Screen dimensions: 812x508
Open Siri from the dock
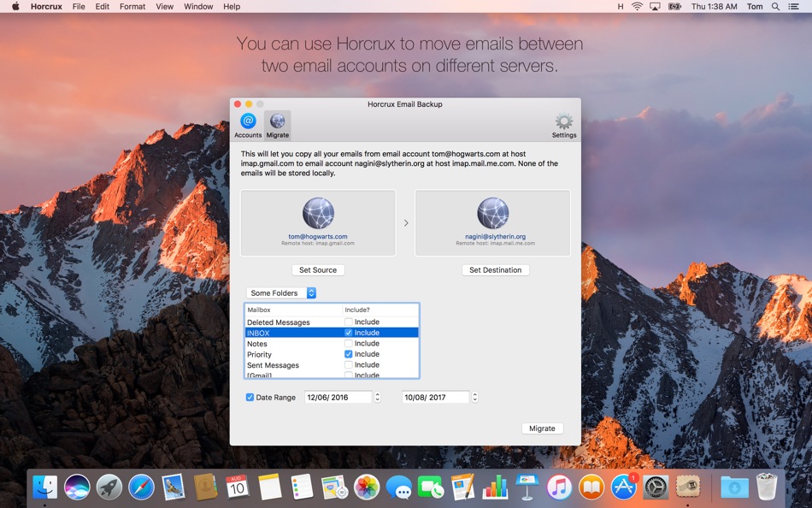(77, 487)
